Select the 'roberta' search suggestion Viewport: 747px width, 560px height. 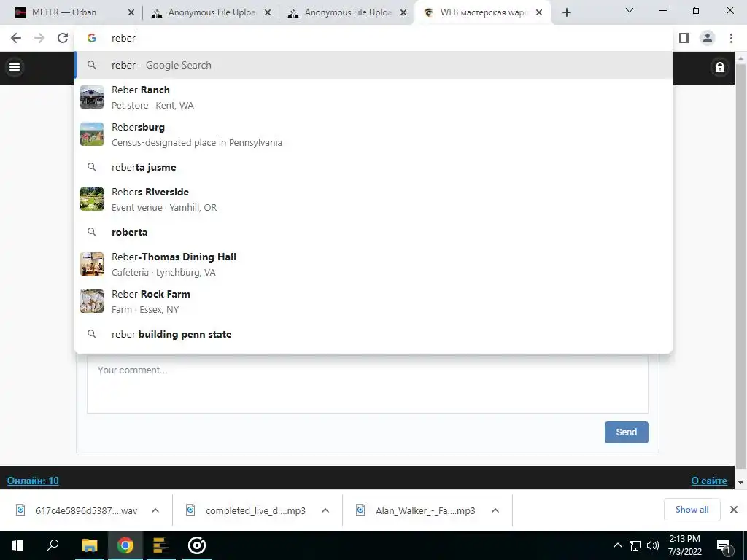tap(373, 232)
